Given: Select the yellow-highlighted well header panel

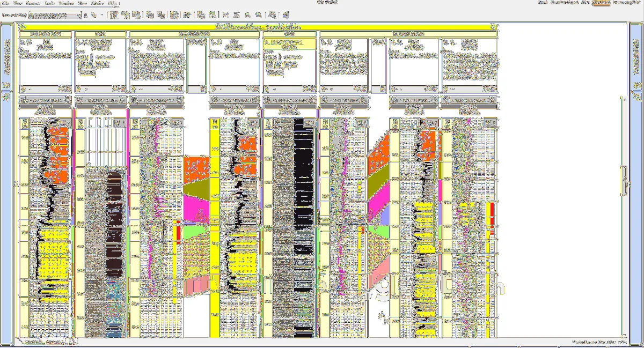Looking at the screenshot, I should (289, 44).
